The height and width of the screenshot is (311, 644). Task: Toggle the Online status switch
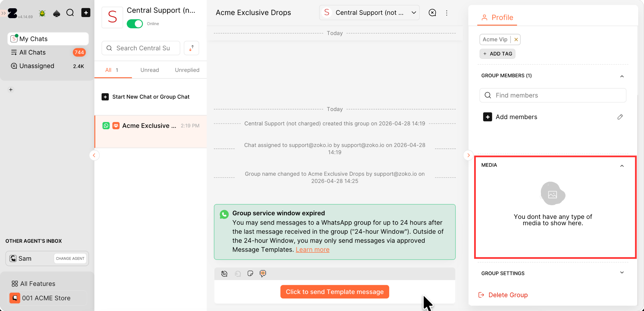(x=135, y=24)
